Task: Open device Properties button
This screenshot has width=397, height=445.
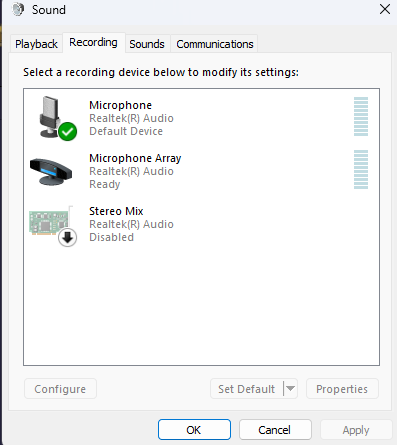Action: coord(342,389)
